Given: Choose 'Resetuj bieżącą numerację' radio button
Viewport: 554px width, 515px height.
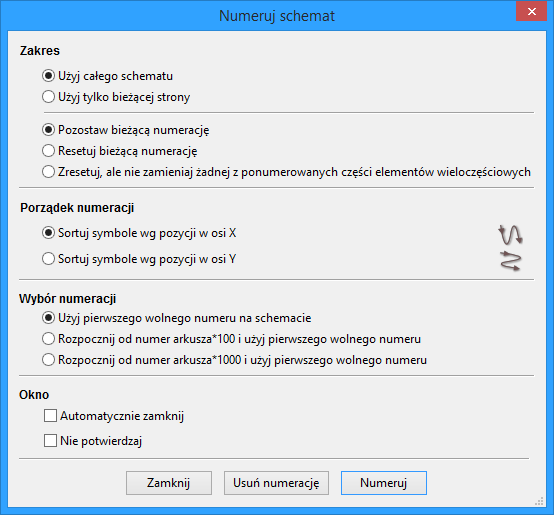Looking at the screenshot, I should [x=119, y=151].
